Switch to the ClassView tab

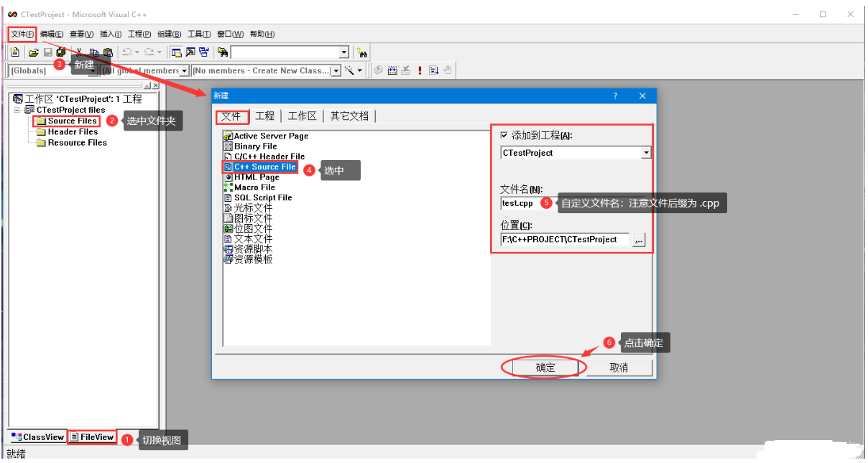click(37, 436)
